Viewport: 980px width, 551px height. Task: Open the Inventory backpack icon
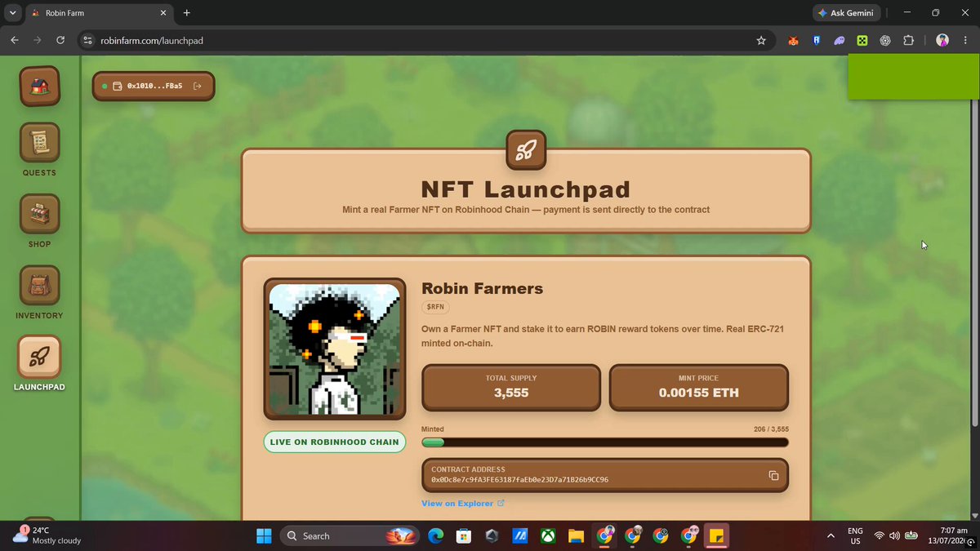[x=39, y=286]
